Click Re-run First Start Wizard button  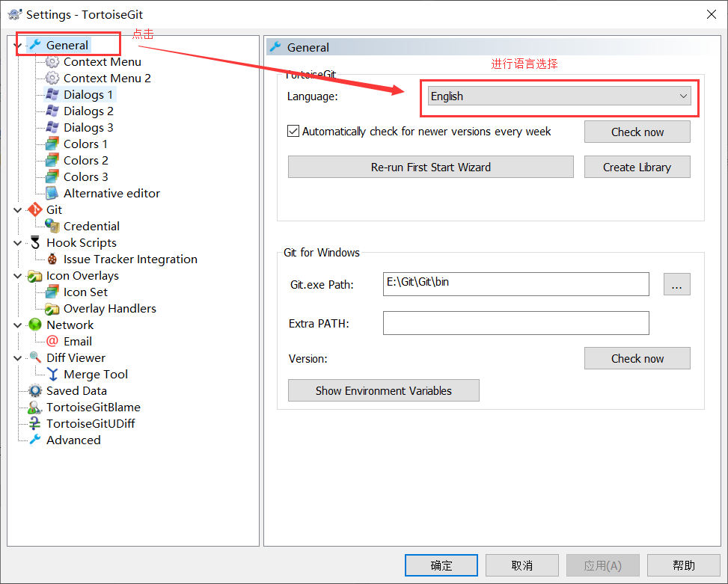[430, 167]
